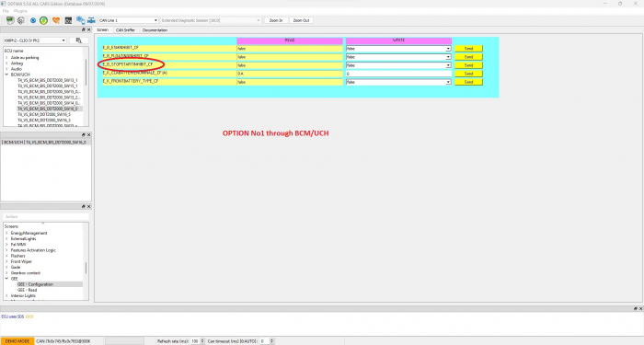Click the battery nominal write input field

(398, 74)
